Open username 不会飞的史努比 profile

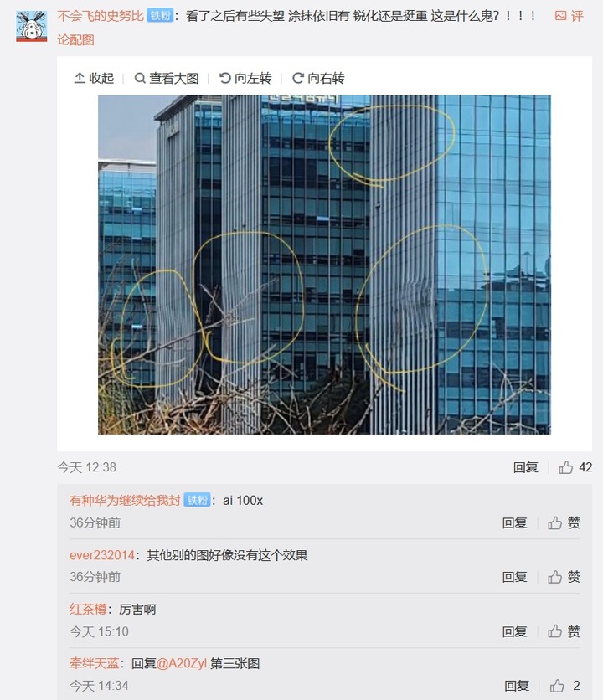[100, 16]
